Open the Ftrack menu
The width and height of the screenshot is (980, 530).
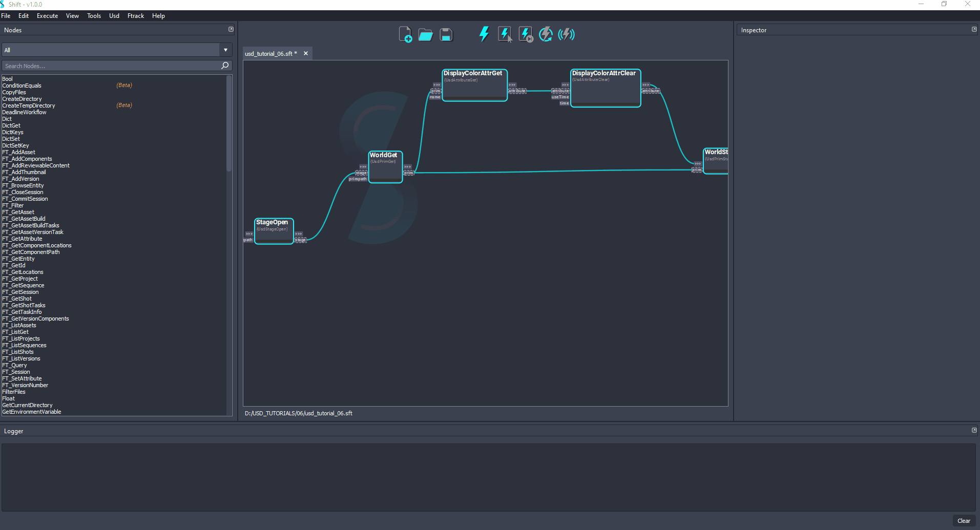(135, 16)
